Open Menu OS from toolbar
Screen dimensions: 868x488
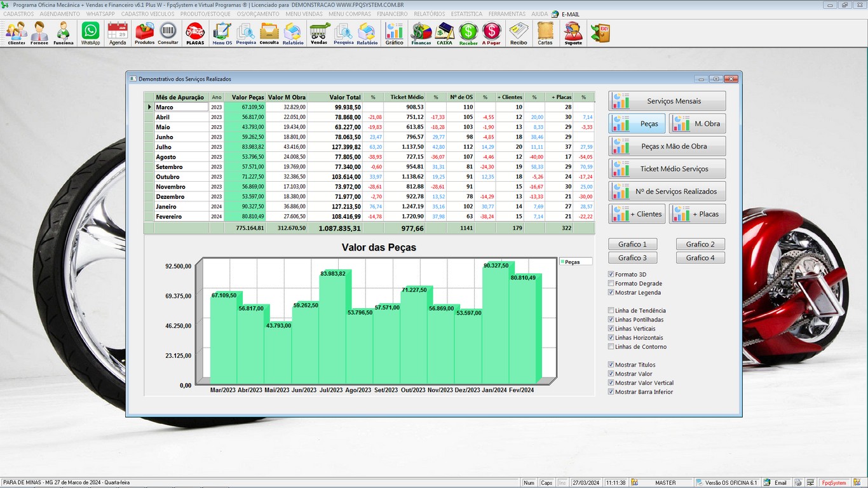pyautogui.click(x=222, y=33)
